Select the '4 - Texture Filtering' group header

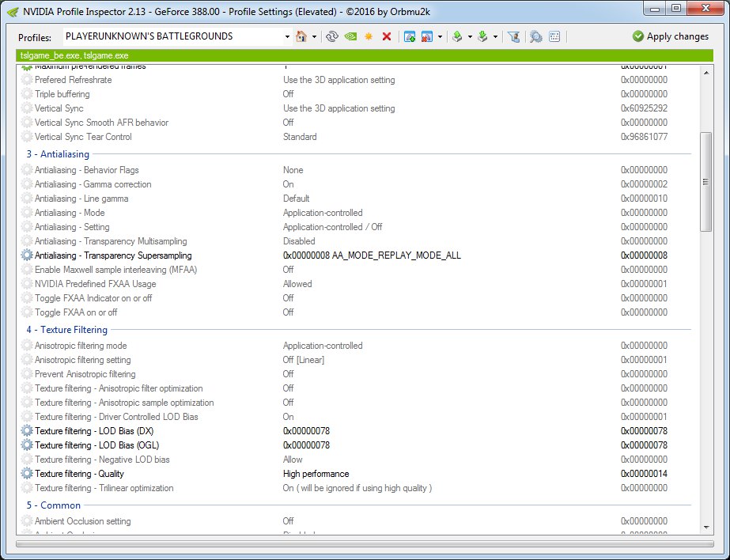pos(67,330)
